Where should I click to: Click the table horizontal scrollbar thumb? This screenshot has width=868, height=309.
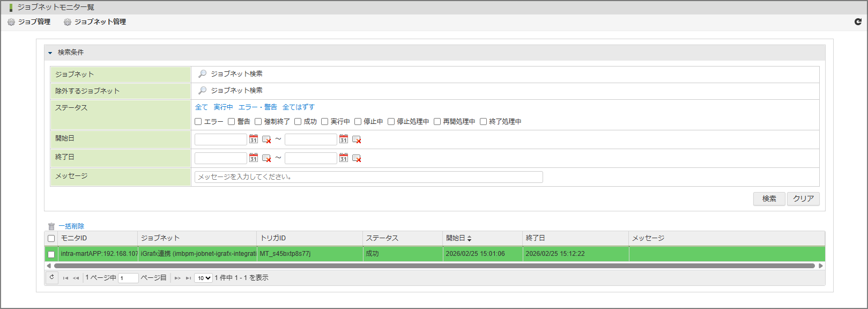pyautogui.click(x=434, y=266)
